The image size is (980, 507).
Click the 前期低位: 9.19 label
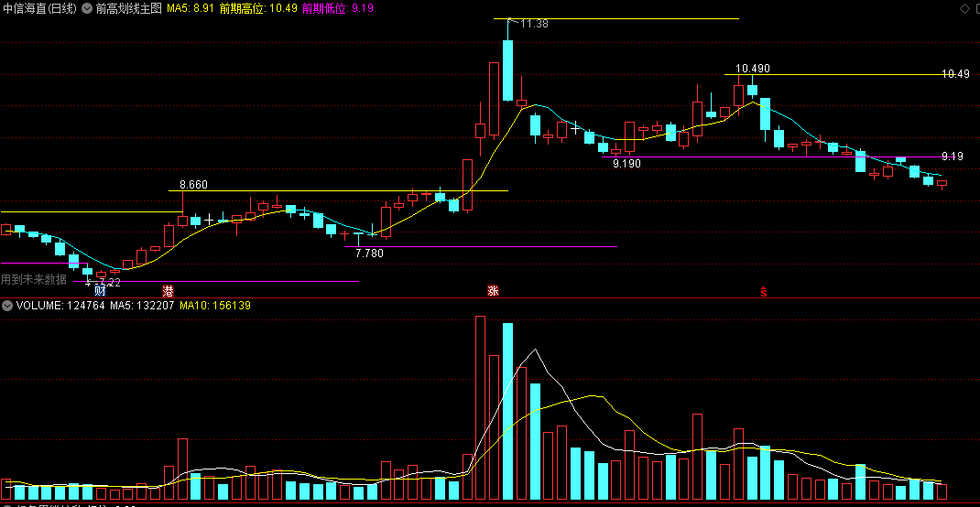337,9
